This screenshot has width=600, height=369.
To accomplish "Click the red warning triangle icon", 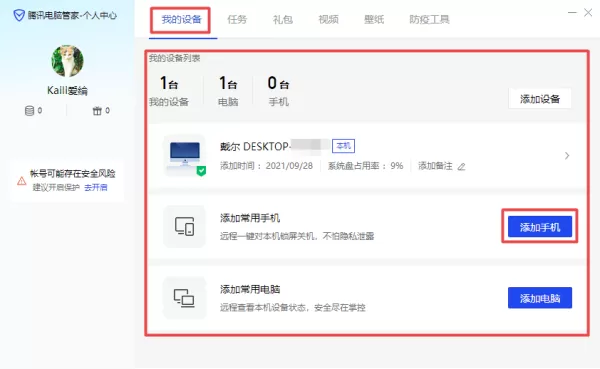I will [22, 181].
